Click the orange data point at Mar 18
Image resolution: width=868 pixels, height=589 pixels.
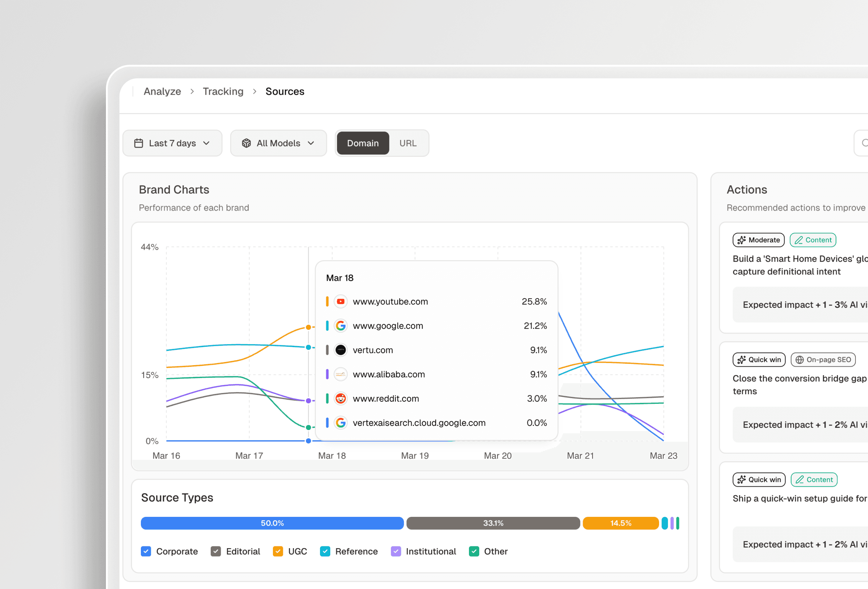[x=308, y=327]
